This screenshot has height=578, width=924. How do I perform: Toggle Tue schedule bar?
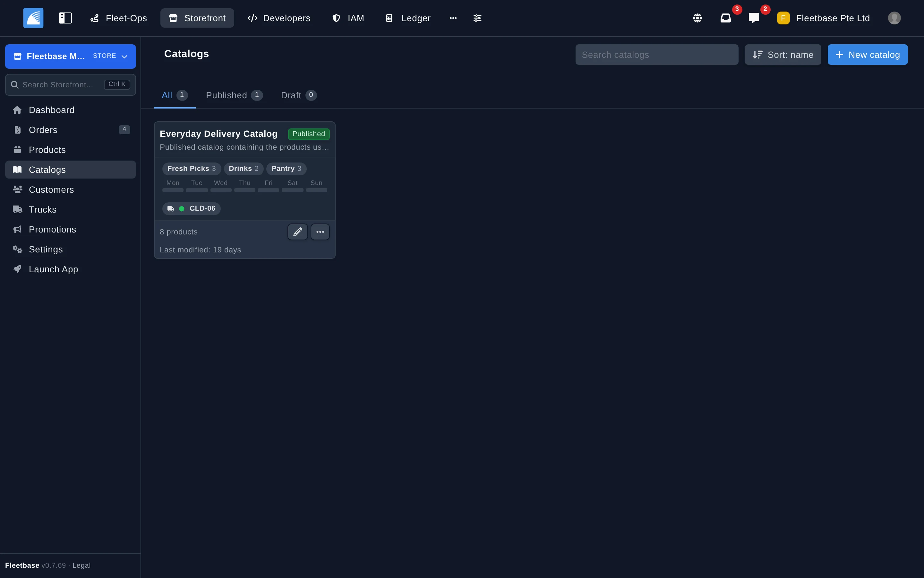197,190
